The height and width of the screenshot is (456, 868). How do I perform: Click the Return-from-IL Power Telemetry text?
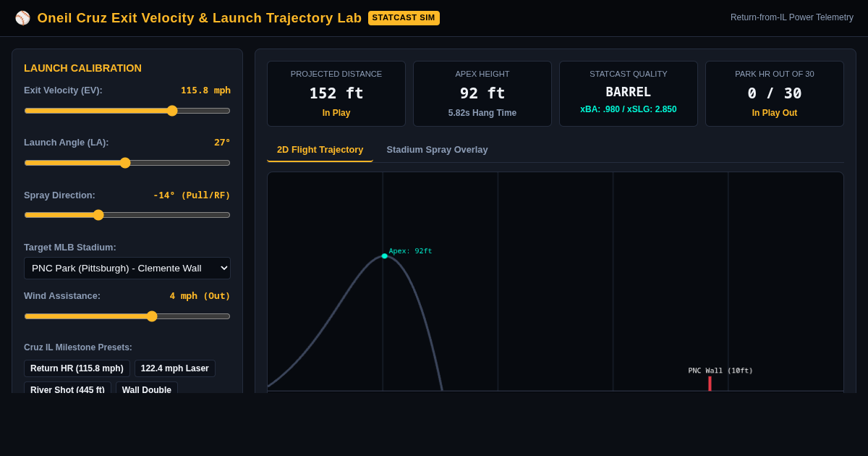[x=792, y=17]
